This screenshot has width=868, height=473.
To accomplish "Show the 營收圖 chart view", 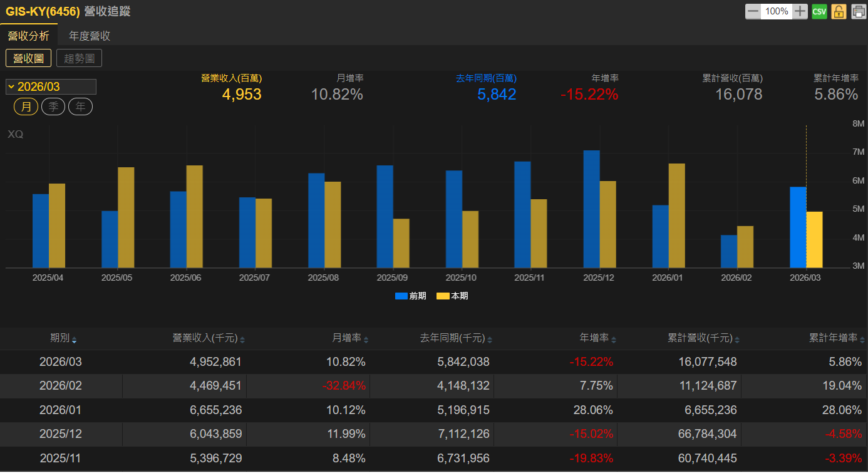I will click(28, 58).
